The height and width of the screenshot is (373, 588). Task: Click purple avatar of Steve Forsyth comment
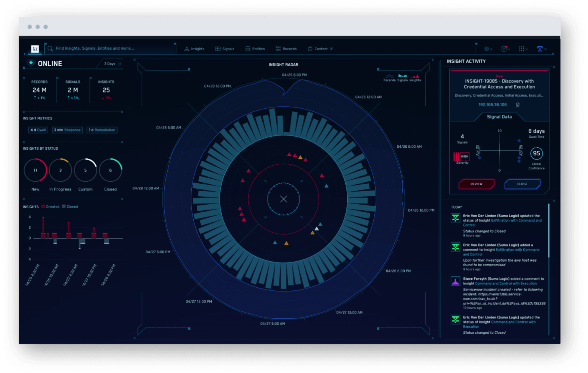(455, 282)
